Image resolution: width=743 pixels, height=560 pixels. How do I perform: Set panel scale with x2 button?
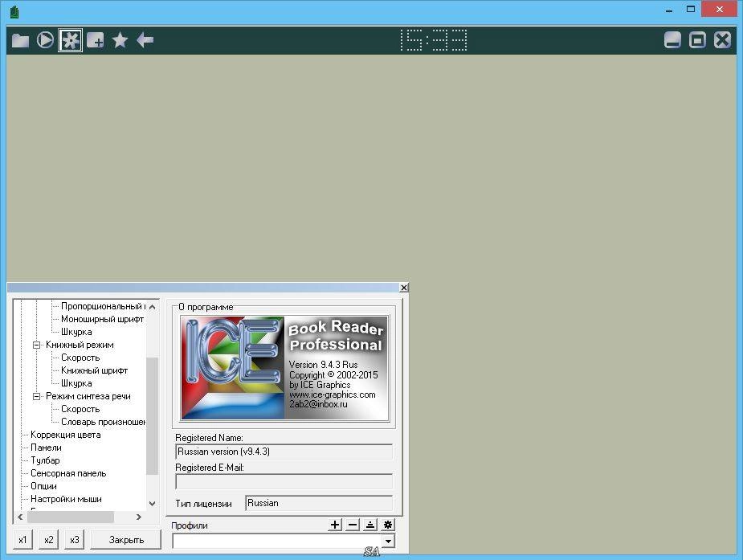click(48, 540)
